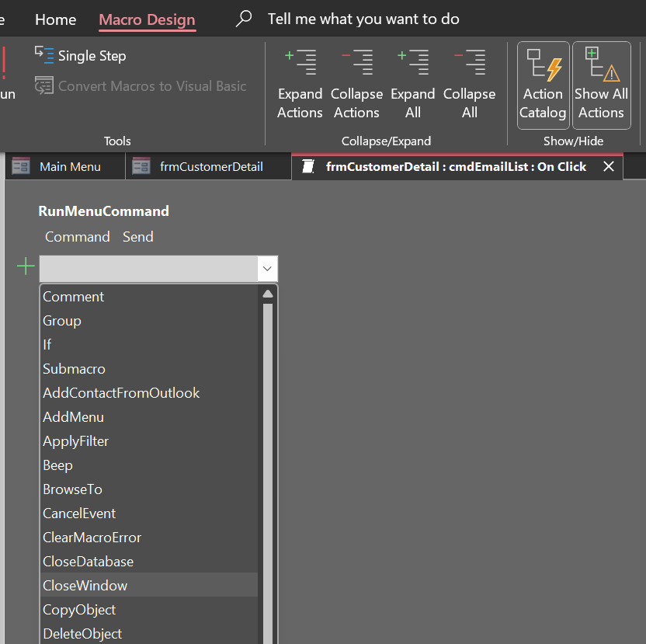Click the Send command value
The image size is (646, 644).
pyautogui.click(x=138, y=237)
